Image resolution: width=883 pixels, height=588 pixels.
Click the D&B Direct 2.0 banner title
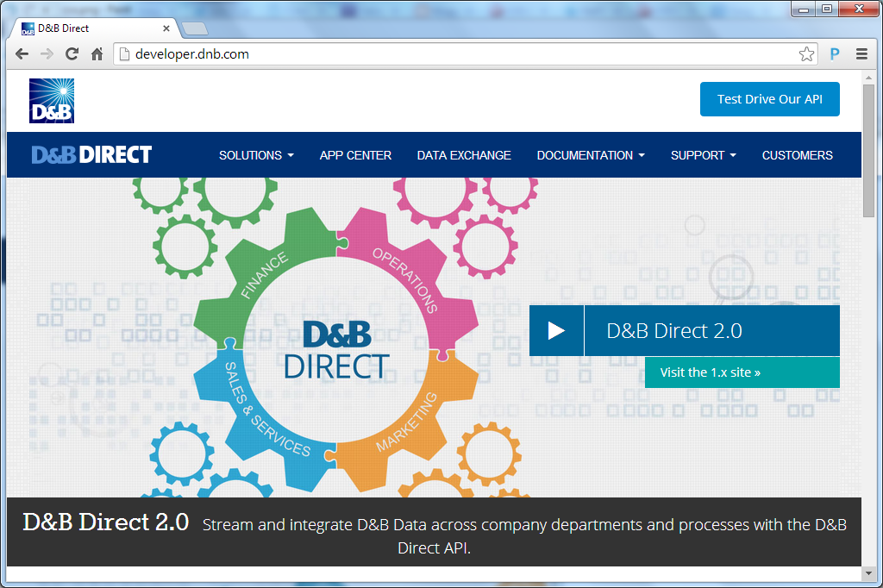(x=674, y=330)
